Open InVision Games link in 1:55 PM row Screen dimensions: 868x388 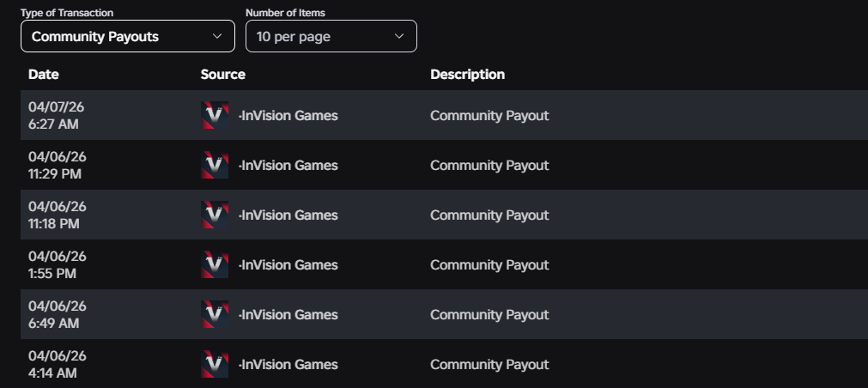[288, 264]
